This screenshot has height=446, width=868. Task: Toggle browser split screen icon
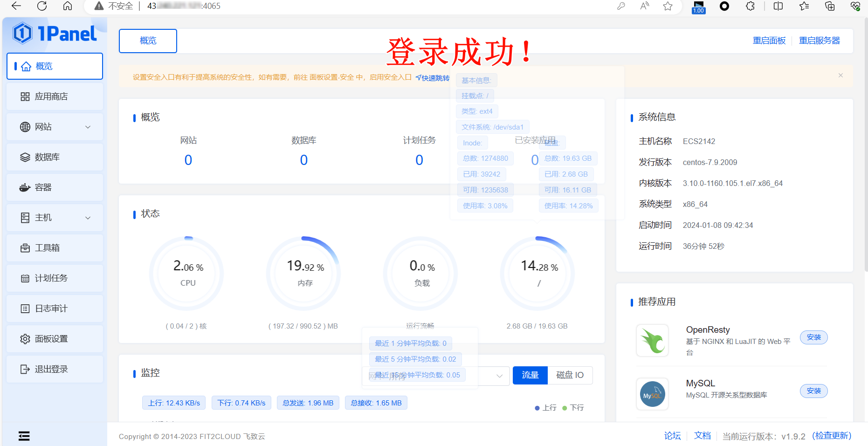pyautogui.click(x=778, y=6)
